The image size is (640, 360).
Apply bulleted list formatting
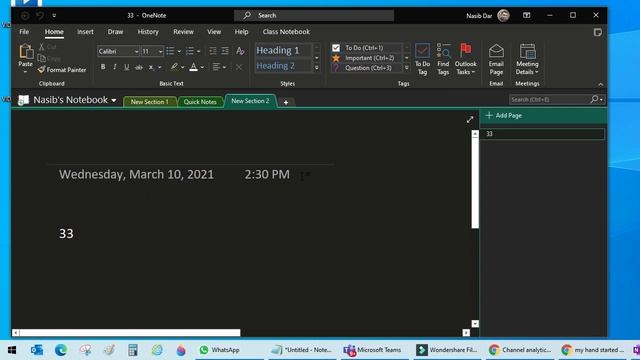click(x=170, y=51)
